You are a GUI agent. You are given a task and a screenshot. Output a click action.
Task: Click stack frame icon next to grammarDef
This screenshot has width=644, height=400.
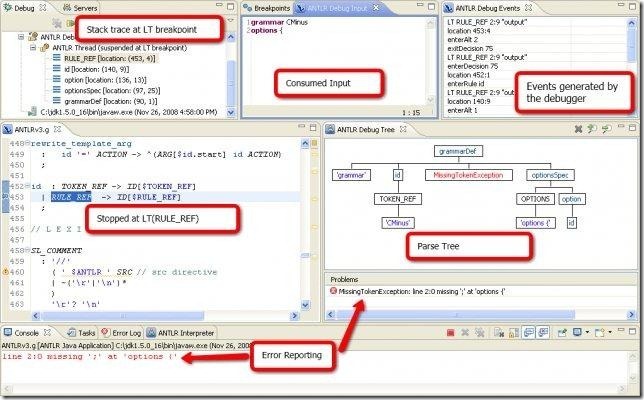pos(57,101)
